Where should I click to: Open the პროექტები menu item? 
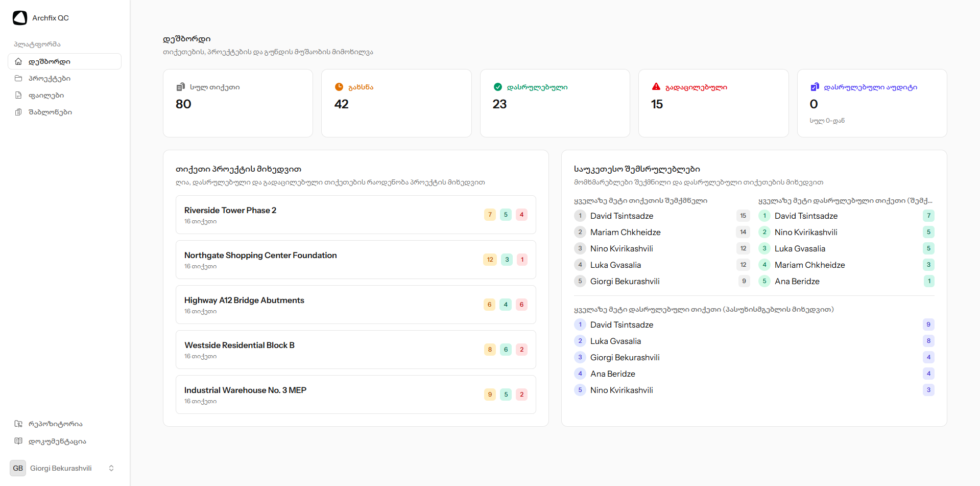pyautogui.click(x=50, y=78)
